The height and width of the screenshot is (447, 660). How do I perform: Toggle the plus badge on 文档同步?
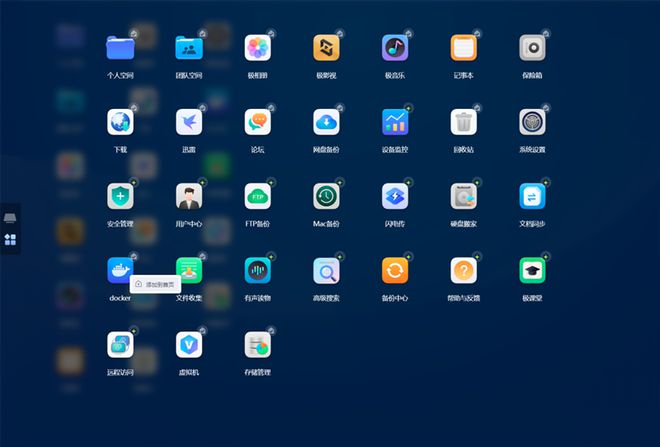coord(546,182)
